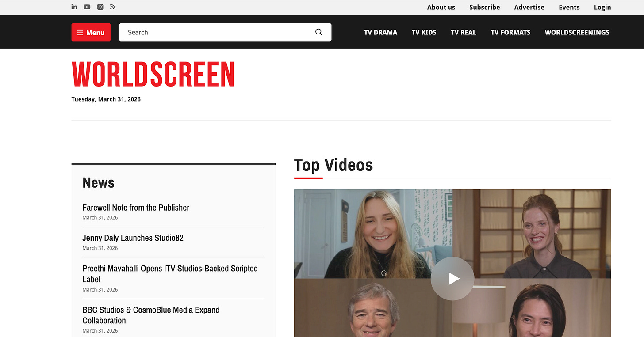Open the Advertise link
Screen dimensions: 644x337
coord(529,7)
